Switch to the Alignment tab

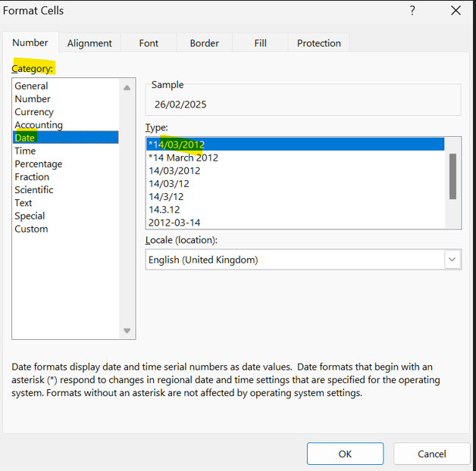tap(89, 43)
